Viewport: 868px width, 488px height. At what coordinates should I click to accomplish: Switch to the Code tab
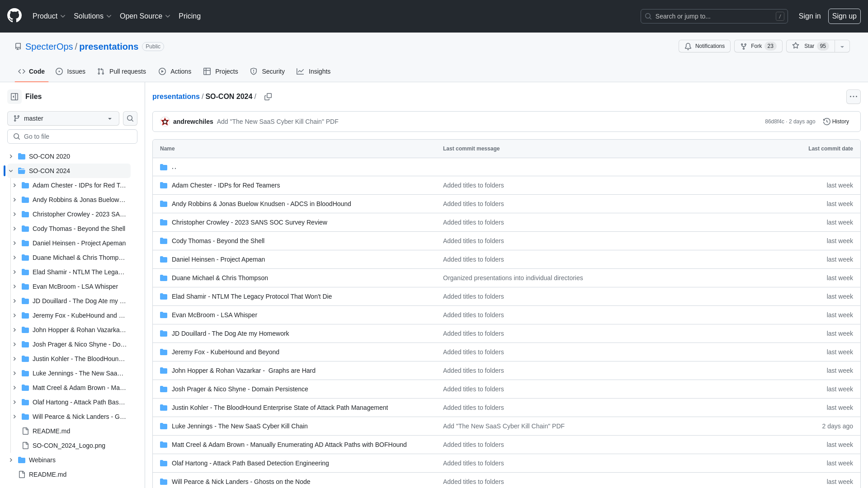[x=32, y=71]
